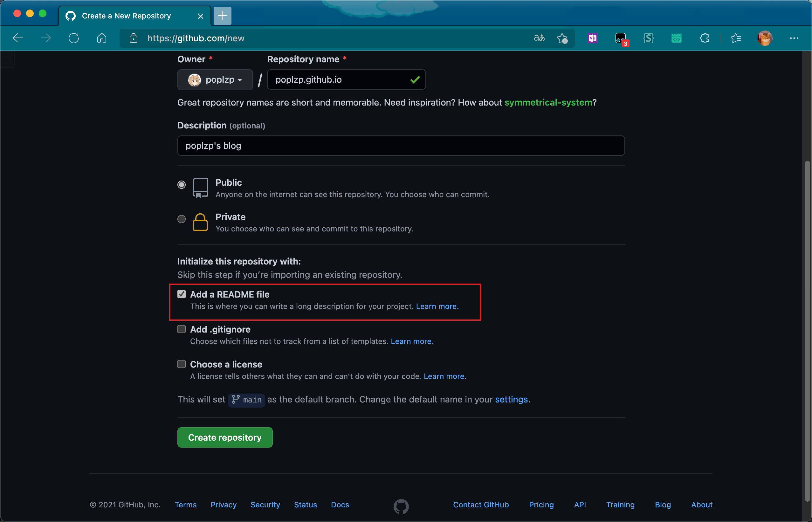This screenshot has height=522, width=812.
Task: Open the Terms footer link
Action: click(185, 505)
